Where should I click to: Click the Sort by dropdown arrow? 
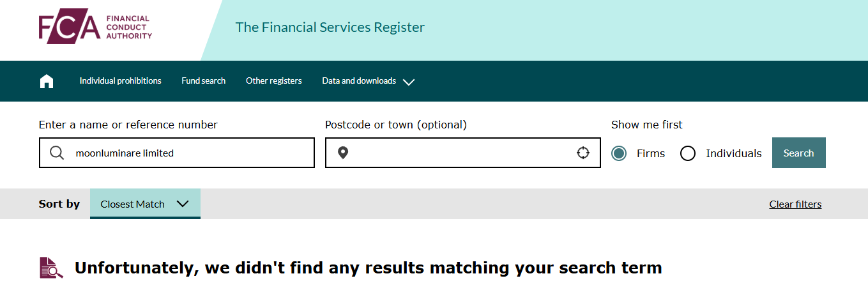coord(183,204)
